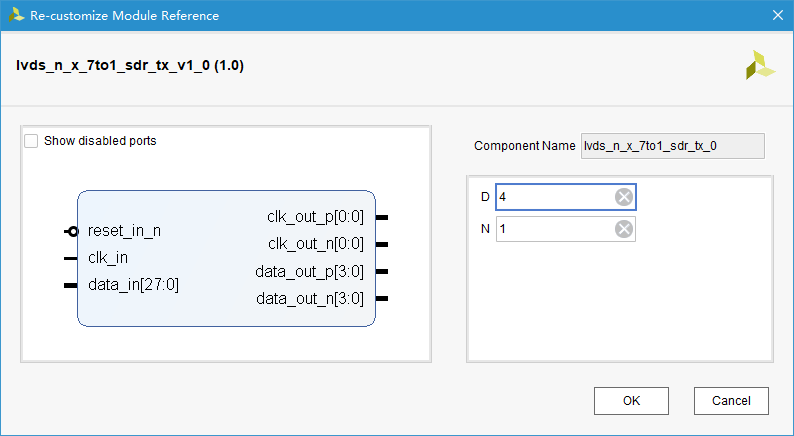Select the clk_out_n[0:0] output port

315,244
